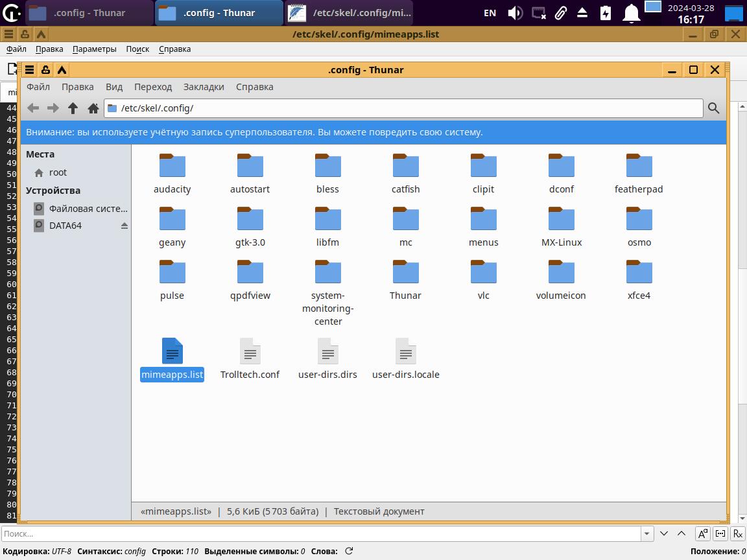
Task: Open Параметры menu in FeatherPad window
Action: [94, 49]
